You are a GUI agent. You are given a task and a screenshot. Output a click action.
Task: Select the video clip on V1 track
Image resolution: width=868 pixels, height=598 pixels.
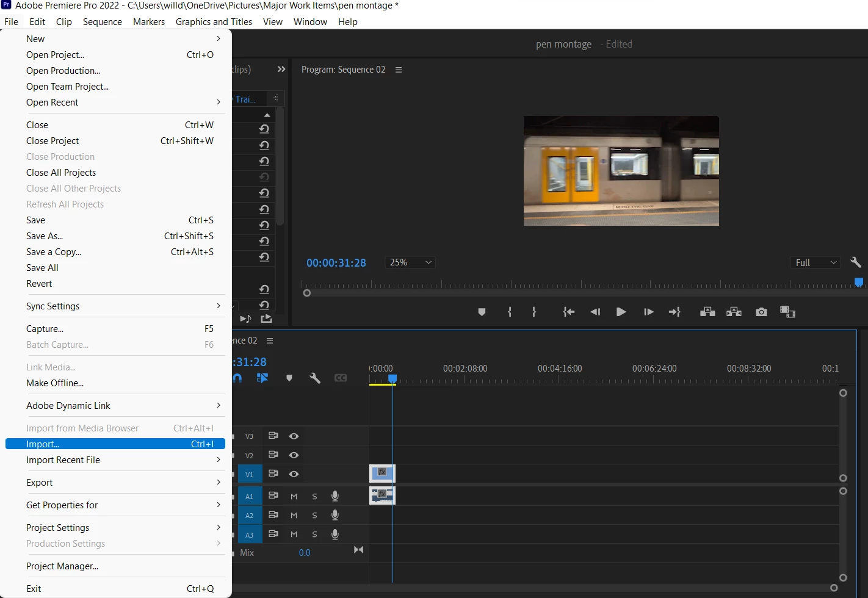pyautogui.click(x=382, y=473)
